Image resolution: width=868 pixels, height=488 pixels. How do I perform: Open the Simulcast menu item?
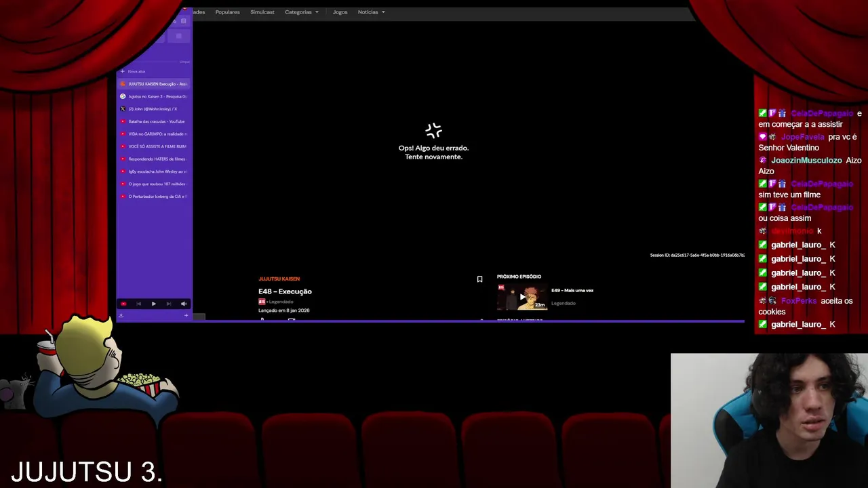tap(262, 12)
